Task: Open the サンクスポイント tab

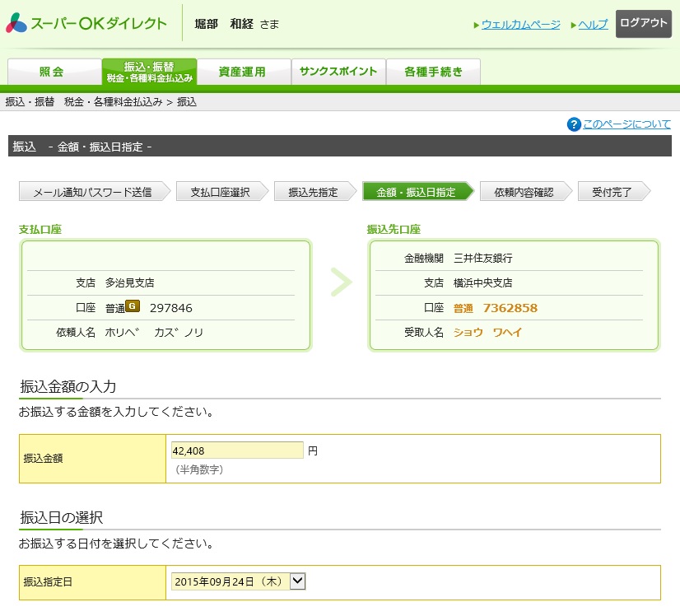Action: (338, 72)
